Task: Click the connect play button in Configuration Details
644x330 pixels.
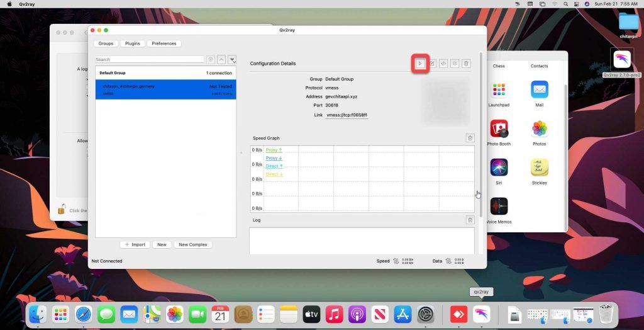Action: (x=420, y=63)
